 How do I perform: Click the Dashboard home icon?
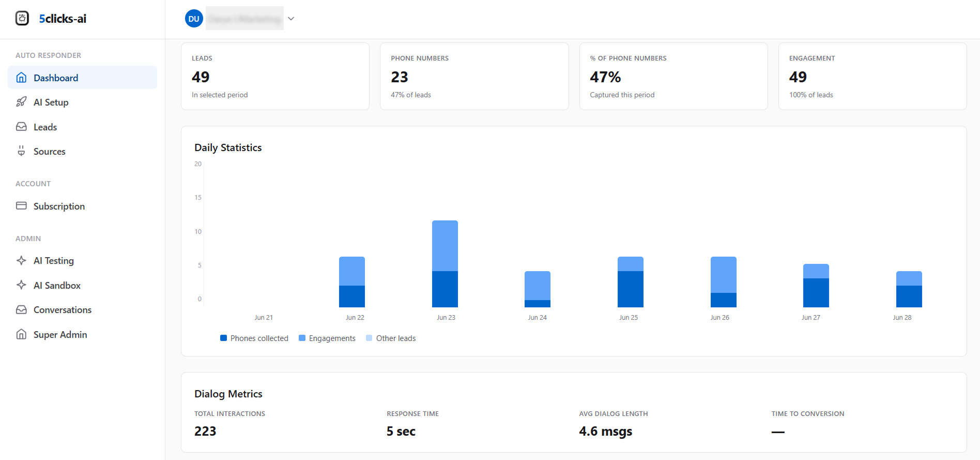click(21, 78)
